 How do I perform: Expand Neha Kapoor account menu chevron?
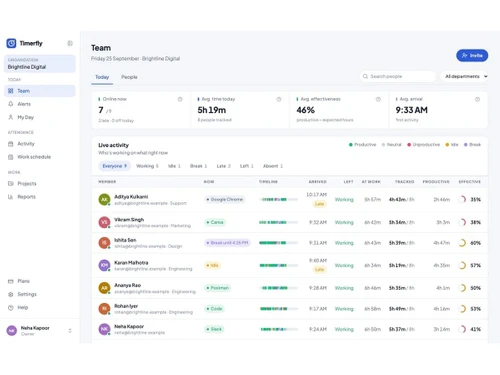[x=70, y=331]
